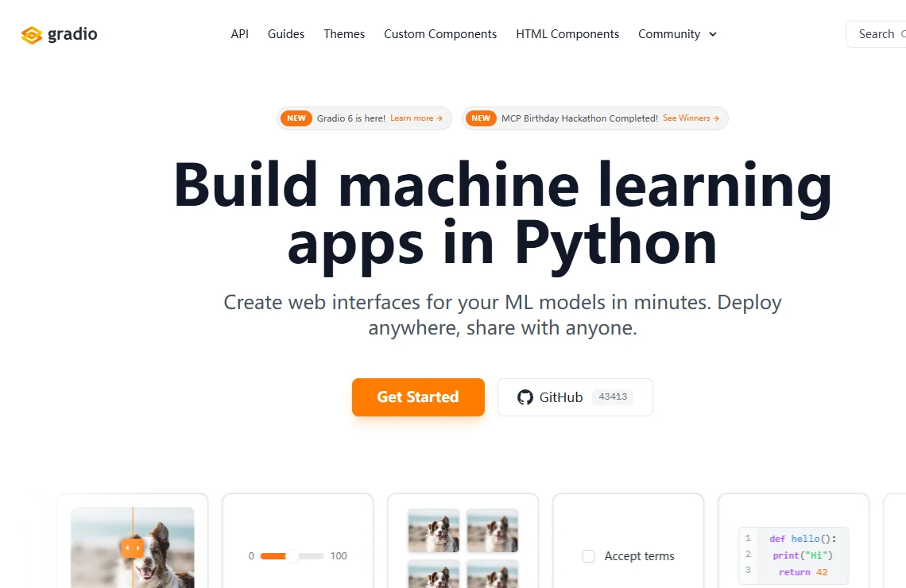Click the 'print("Hi")' code line

[x=803, y=555]
